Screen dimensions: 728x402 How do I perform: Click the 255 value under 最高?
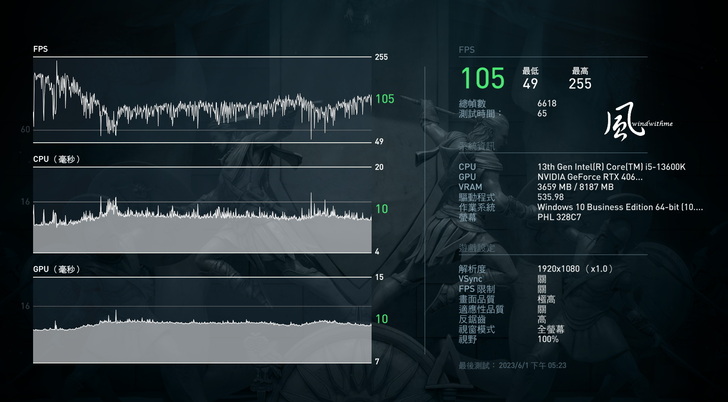(x=580, y=84)
